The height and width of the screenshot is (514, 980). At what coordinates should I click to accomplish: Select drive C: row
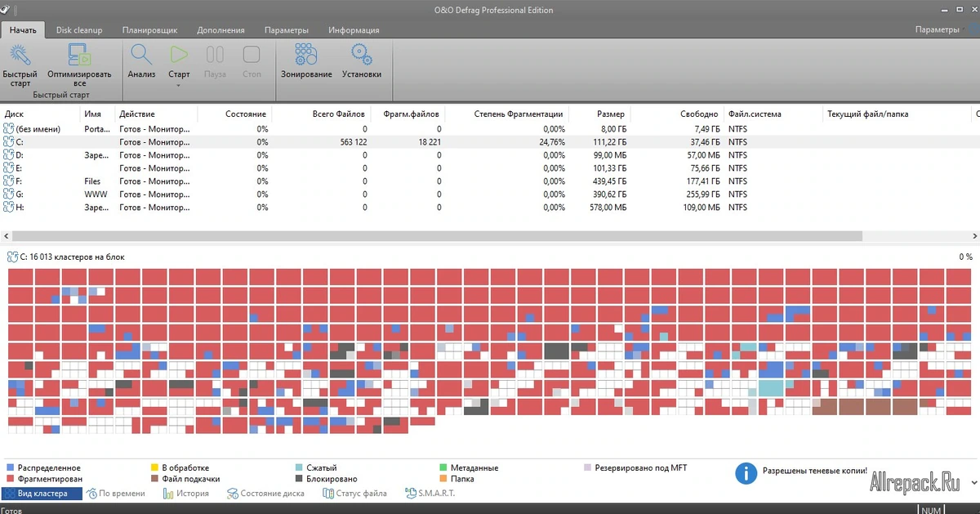pos(490,142)
